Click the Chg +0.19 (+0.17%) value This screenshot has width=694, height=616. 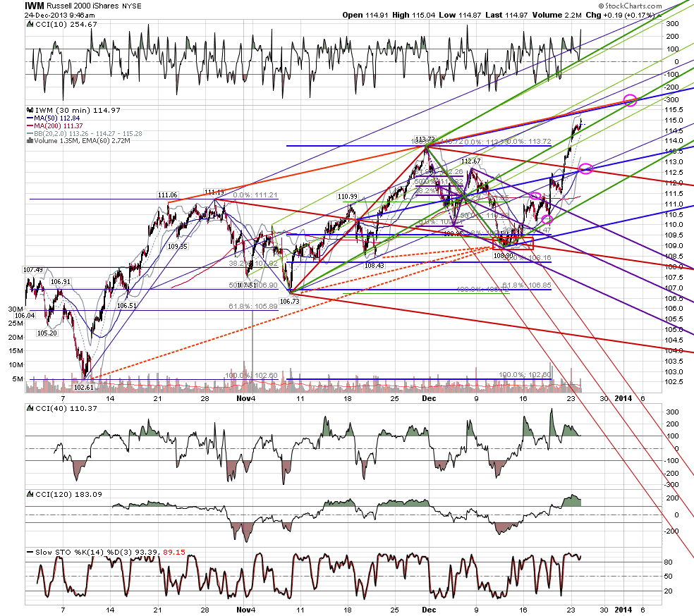(620, 15)
